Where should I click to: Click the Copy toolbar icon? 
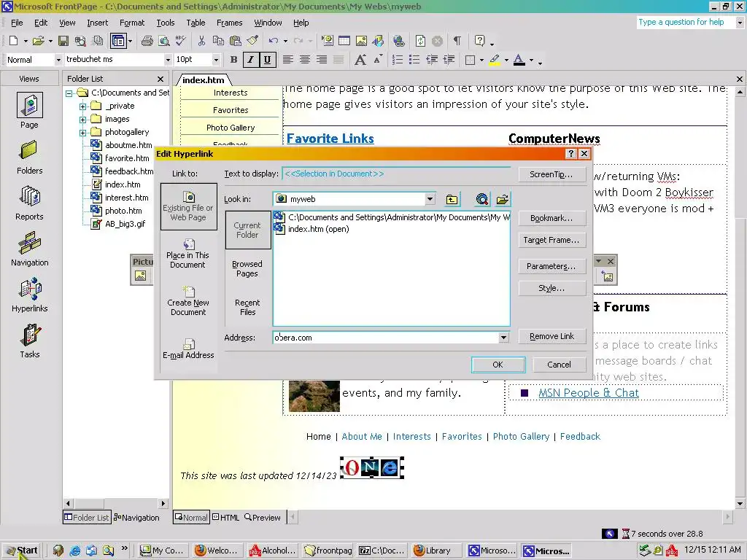point(218,41)
